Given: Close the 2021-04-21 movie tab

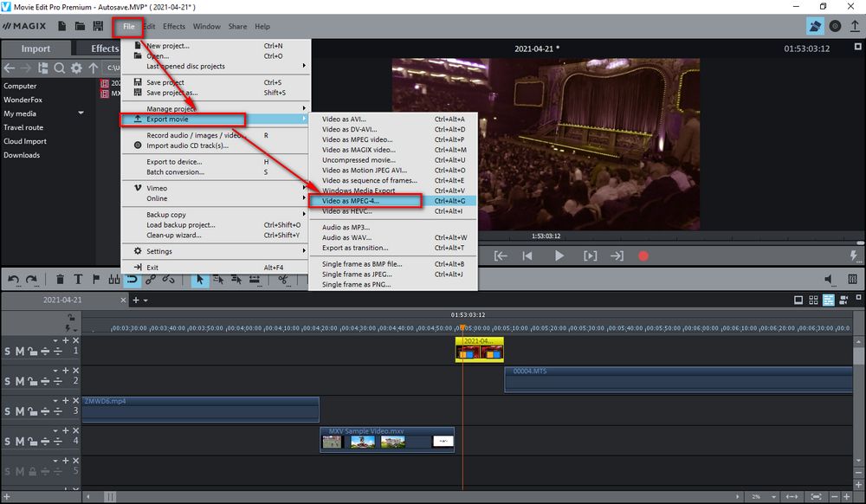Looking at the screenshot, I should 123,300.
